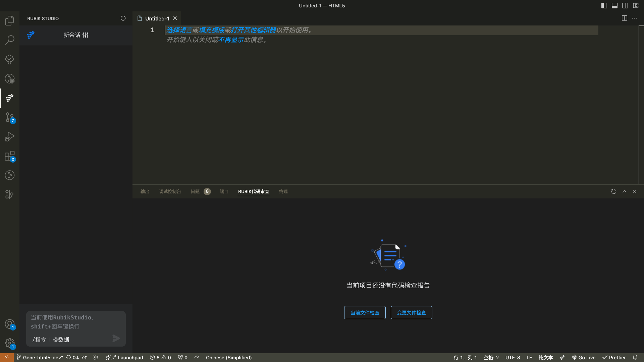The image size is (644, 362).
Task: Click 行 1, 列 1 cursor position
Action: coord(465,358)
